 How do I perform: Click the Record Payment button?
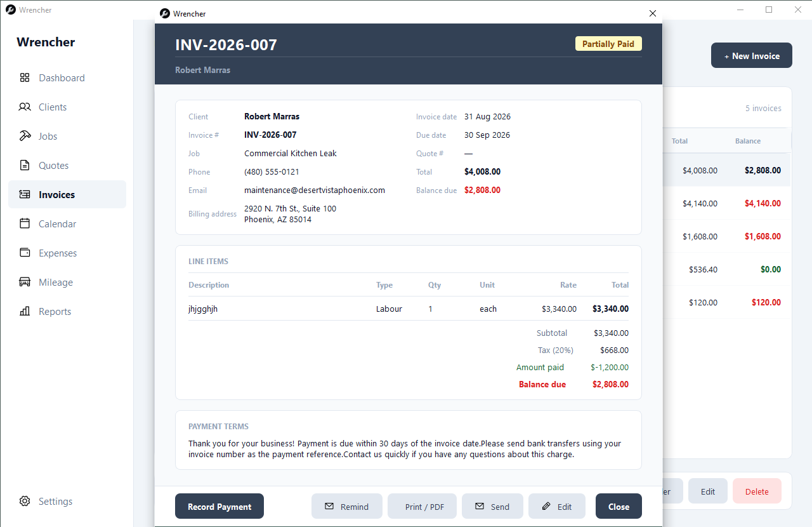click(219, 507)
